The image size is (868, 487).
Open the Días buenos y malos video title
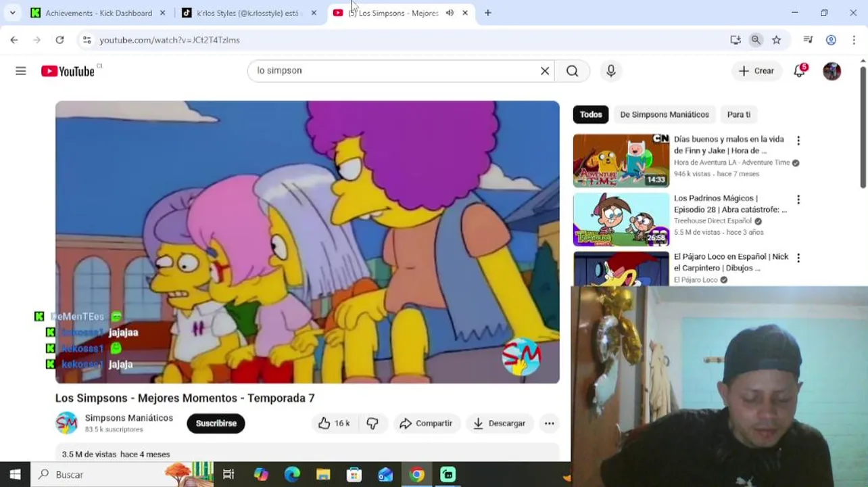coord(730,145)
